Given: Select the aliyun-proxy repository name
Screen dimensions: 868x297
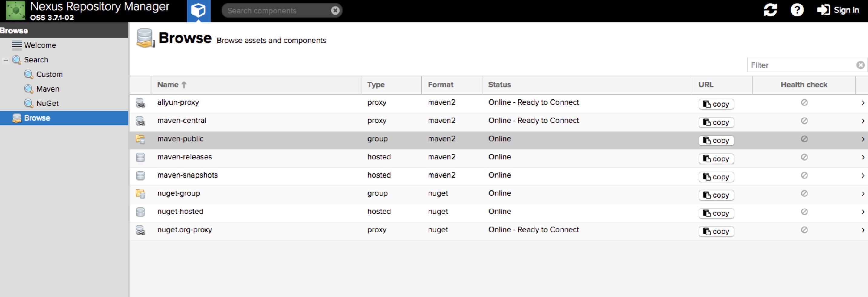Looking at the screenshot, I should pos(178,103).
